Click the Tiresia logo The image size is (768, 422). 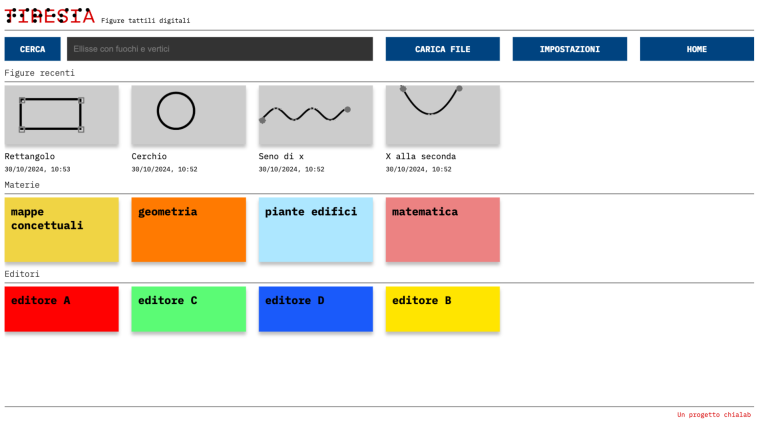pyautogui.click(x=50, y=16)
